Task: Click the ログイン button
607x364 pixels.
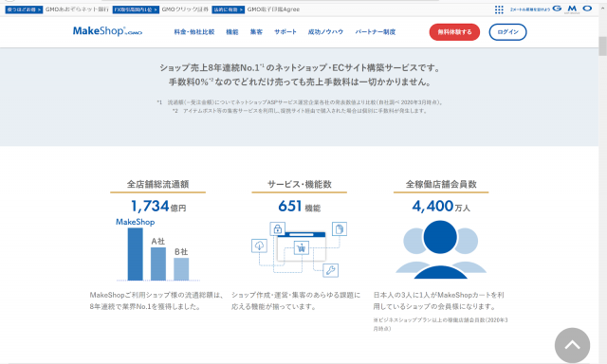Action: coord(508,32)
